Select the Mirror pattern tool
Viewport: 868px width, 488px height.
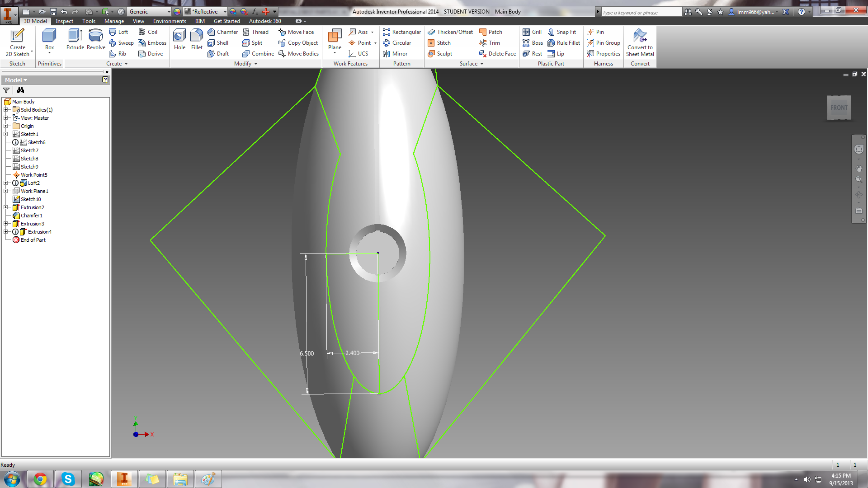395,54
